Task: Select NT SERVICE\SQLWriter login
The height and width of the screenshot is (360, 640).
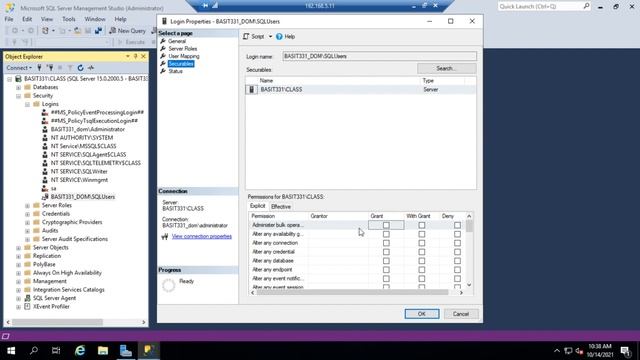Action: (x=79, y=171)
